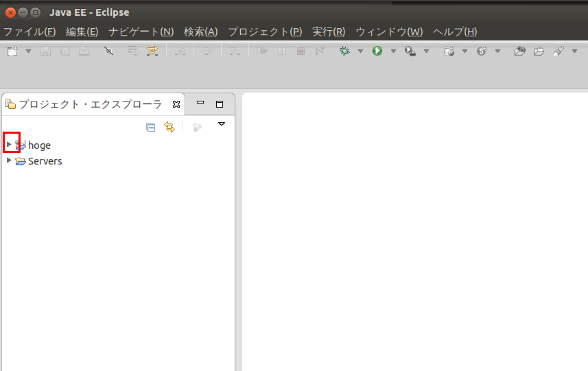This screenshot has width=588, height=371.
Task: Minimize the Project Explorer panel
Action: (x=200, y=102)
